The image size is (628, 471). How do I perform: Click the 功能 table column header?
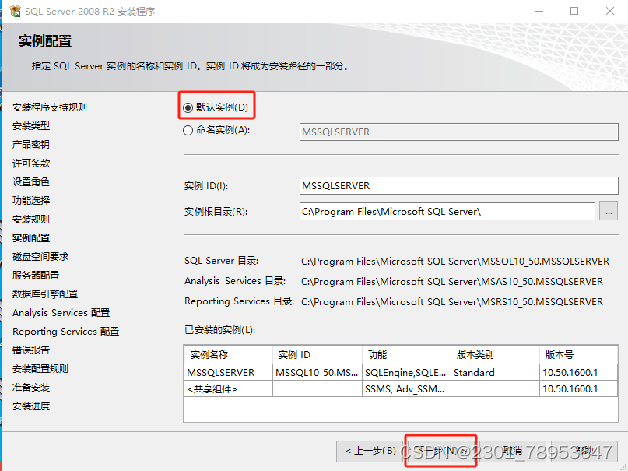coord(407,354)
